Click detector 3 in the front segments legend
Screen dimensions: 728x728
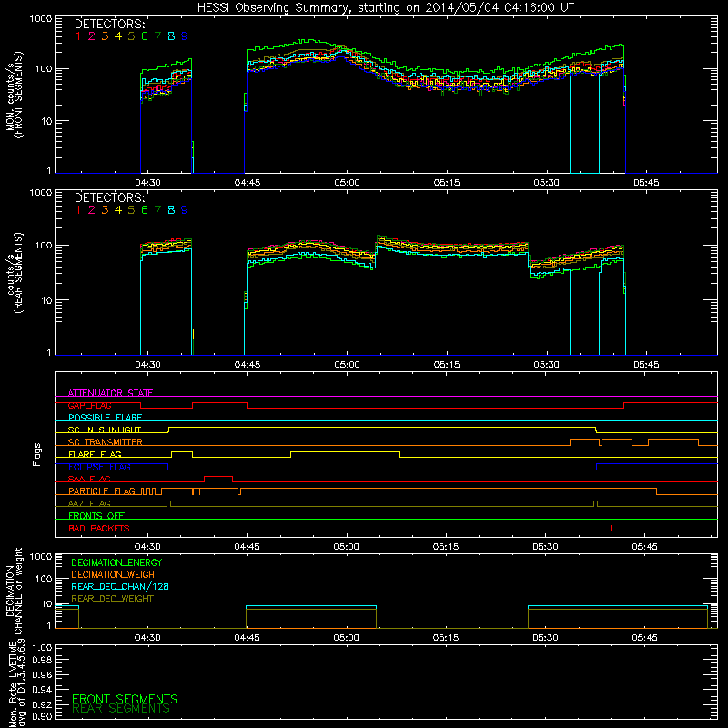point(105,36)
